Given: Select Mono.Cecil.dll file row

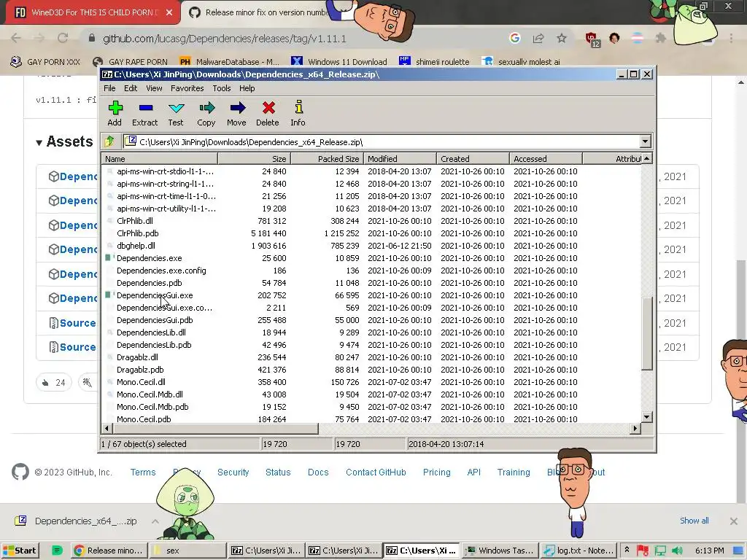Looking at the screenshot, I should (141, 382).
